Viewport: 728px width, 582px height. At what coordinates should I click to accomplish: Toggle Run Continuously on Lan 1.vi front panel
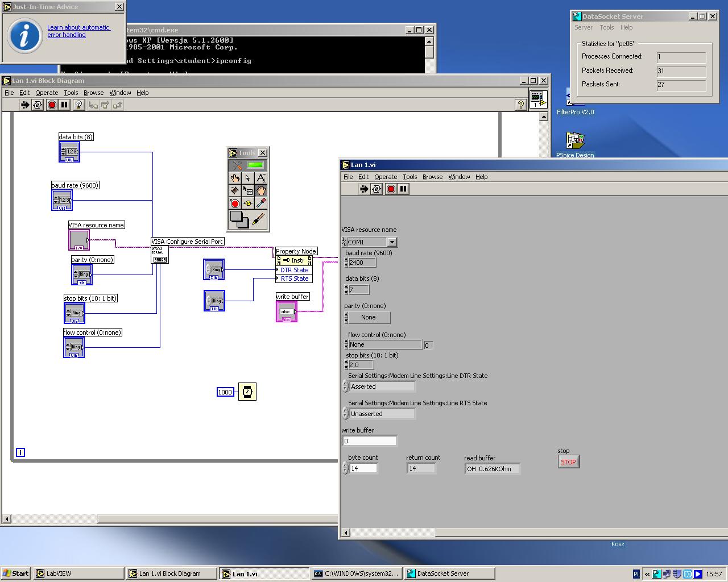pyautogui.click(x=377, y=189)
